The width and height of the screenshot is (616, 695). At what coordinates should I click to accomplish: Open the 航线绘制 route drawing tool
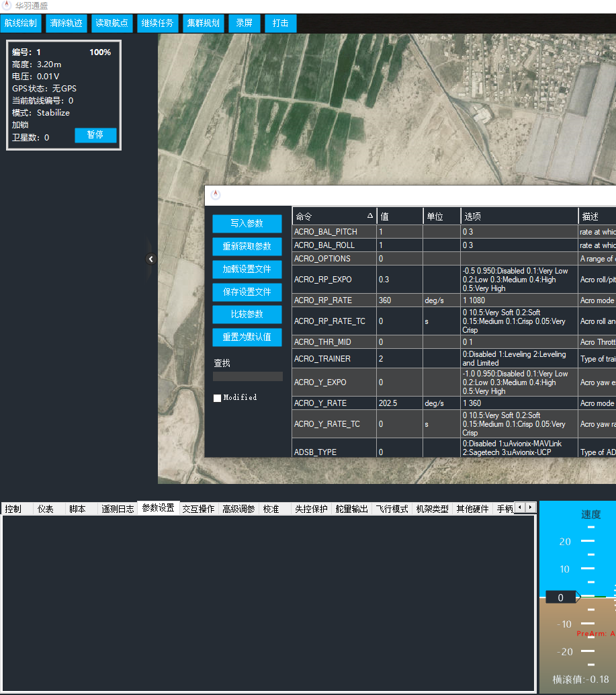21,24
